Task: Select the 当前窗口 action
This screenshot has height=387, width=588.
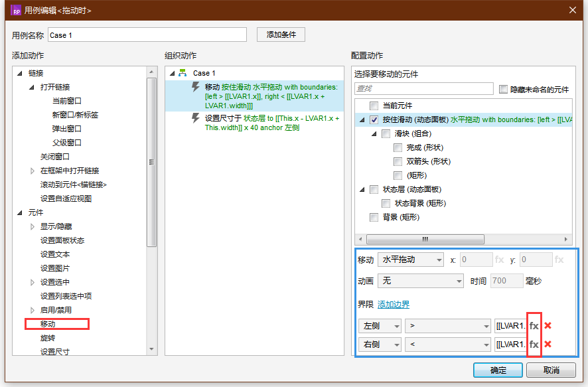Action: pos(67,101)
